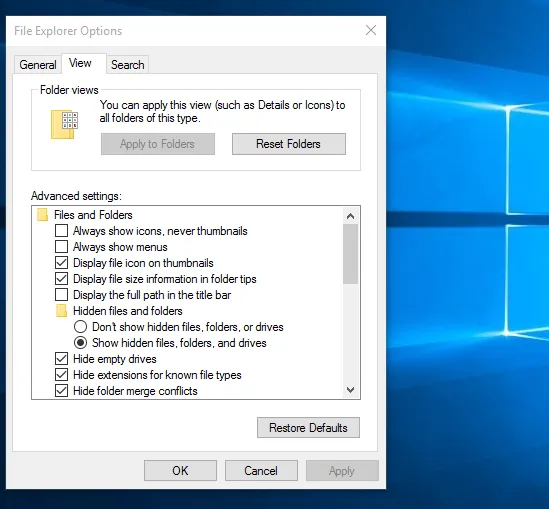The height and width of the screenshot is (509, 549).
Task: Click the Files and Folders tree label
Action: tap(93, 215)
